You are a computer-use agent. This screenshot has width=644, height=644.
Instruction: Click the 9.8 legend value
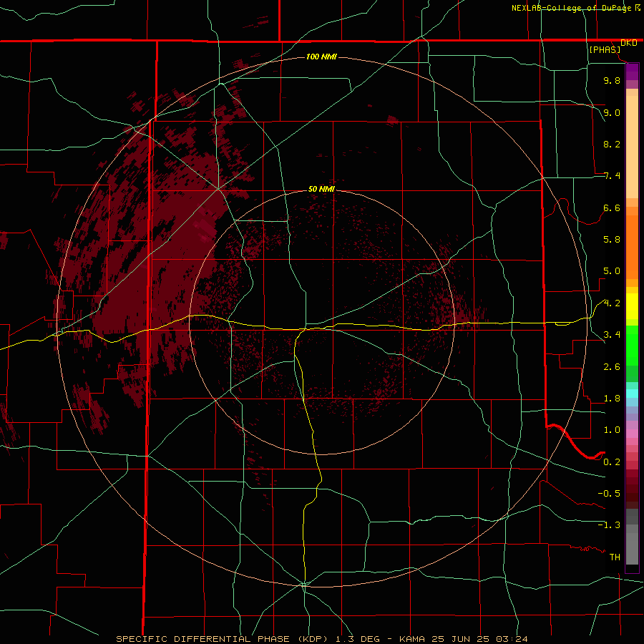612,80
